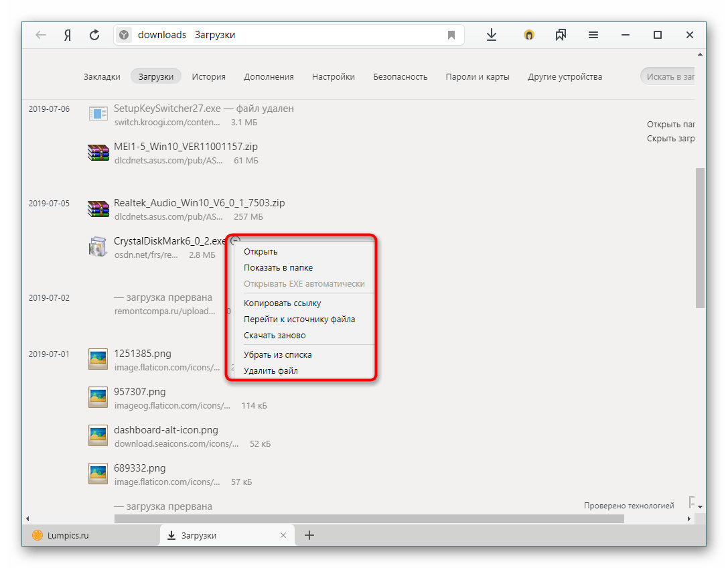The image size is (728, 568).
Task: Open the downloads arrow icon in toolbar
Action: [x=492, y=35]
